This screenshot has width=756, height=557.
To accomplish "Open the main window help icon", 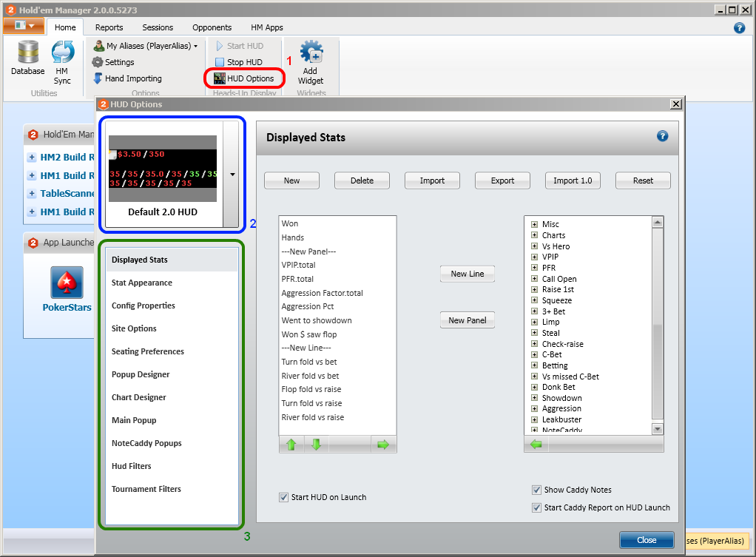I will tap(739, 28).
